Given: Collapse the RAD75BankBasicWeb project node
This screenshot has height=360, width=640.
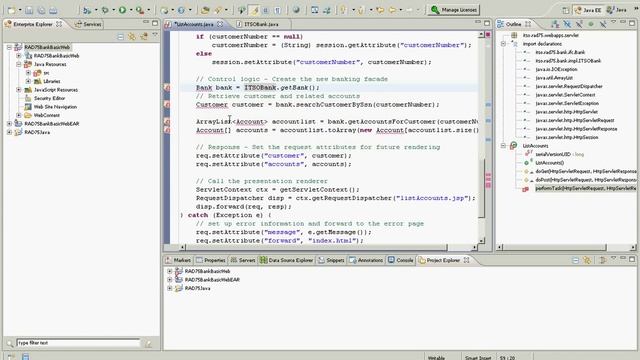Looking at the screenshot, I should [9, 47].
